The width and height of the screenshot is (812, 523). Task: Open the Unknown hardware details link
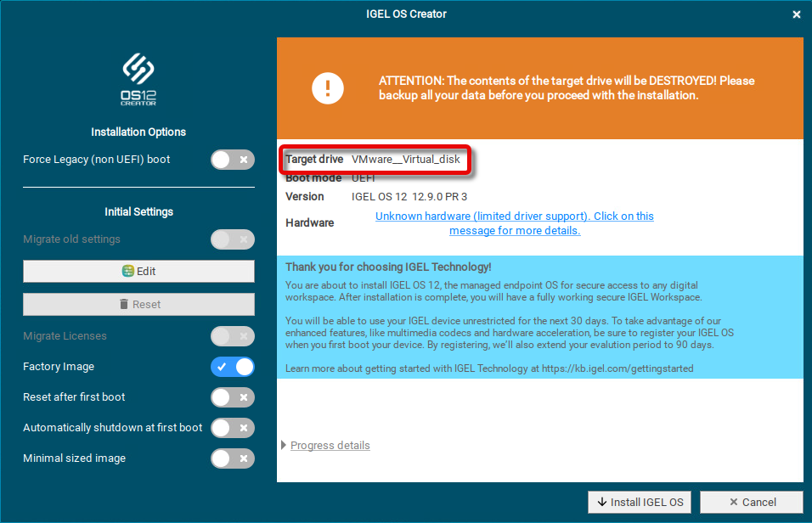tap(515, 223)
